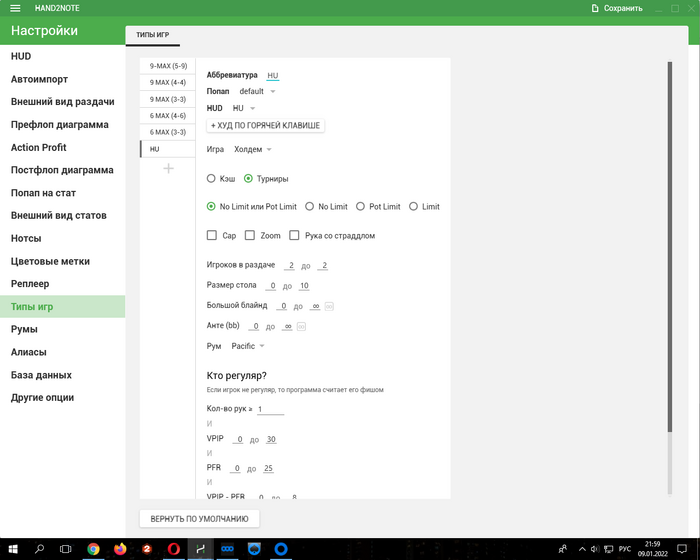Choose the No Limit radio button

click(309, 206)
